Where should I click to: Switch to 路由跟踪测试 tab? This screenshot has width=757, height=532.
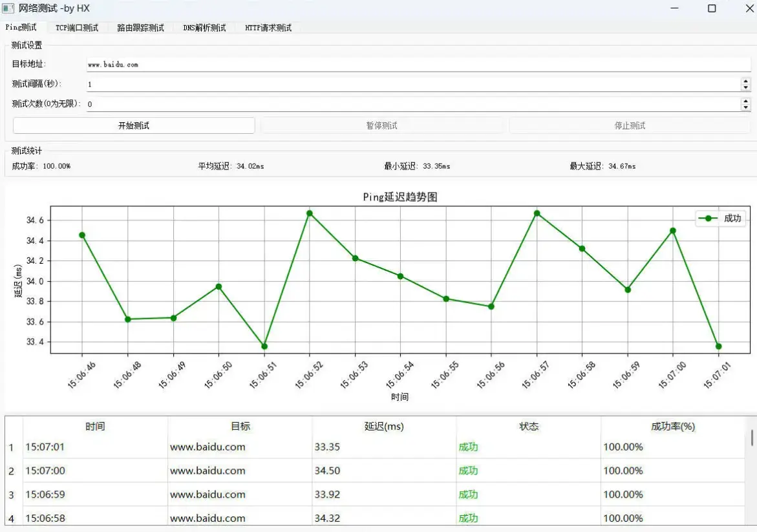pyautogui.click(x=140, y=28)
